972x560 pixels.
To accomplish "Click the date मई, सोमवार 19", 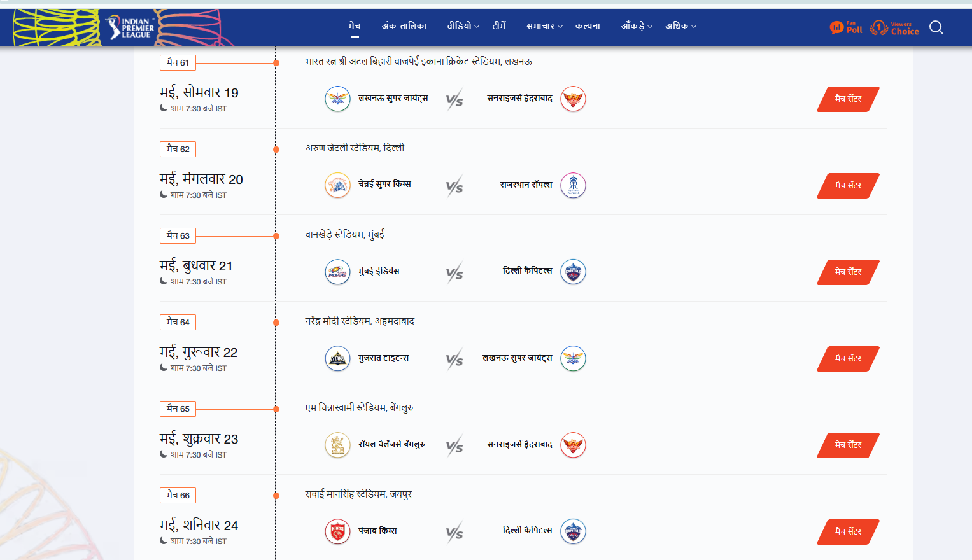I will click(x=199, y=93).
